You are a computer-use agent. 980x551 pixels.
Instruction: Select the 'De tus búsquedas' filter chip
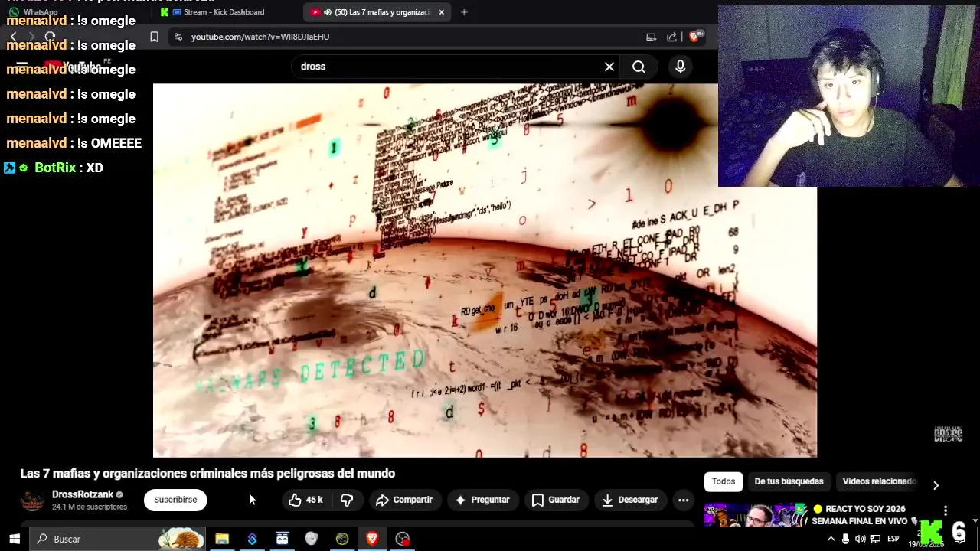pos(789,481)
